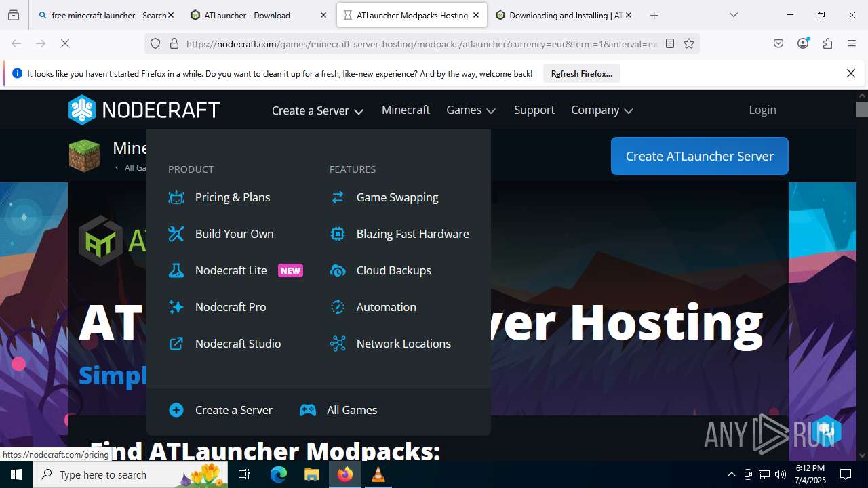Open the Automation feature link
This screenshot has height=488, width=868.
(x=387, y=307)
